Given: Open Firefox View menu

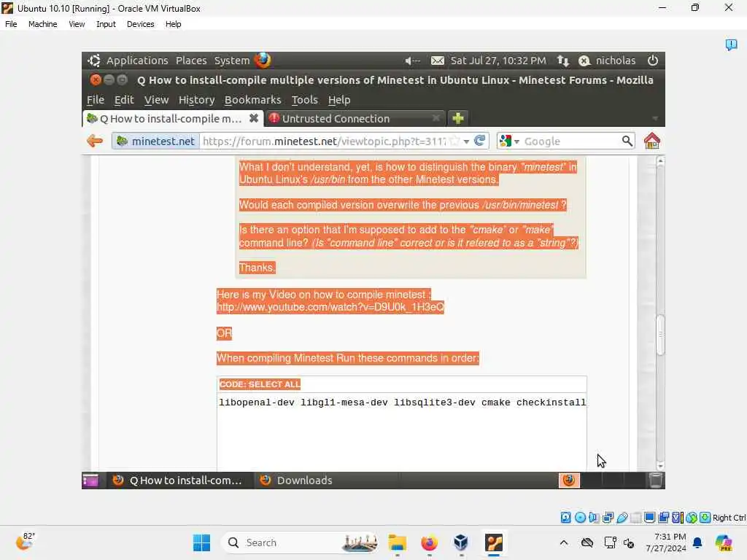Looking at the screenshot, I should (x=156, y=100).
